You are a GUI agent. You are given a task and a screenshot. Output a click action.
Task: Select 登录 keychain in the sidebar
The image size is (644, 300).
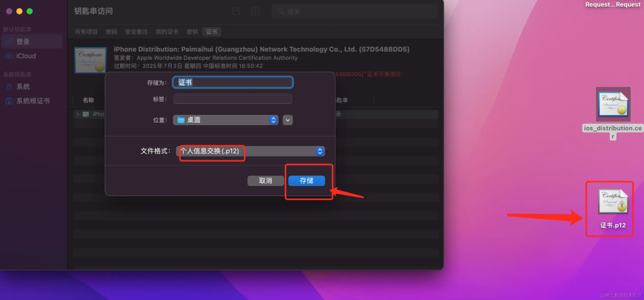coord(23,42)
